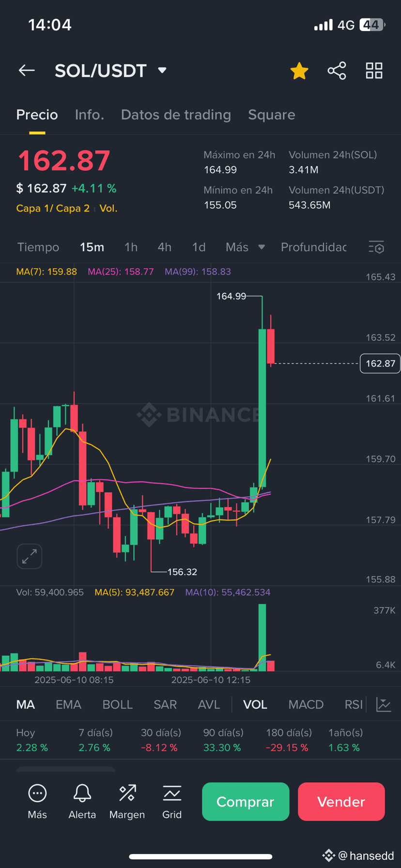
Task: Tap the MA(99): 158.83 label
Action: [x=198, y=272]
